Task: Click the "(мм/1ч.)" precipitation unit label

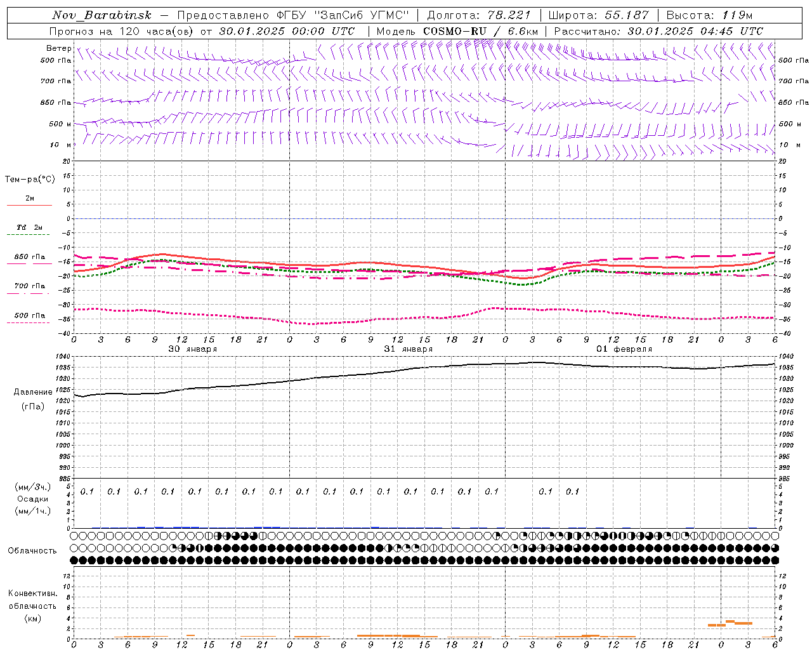Action: (x=33, y=511)
